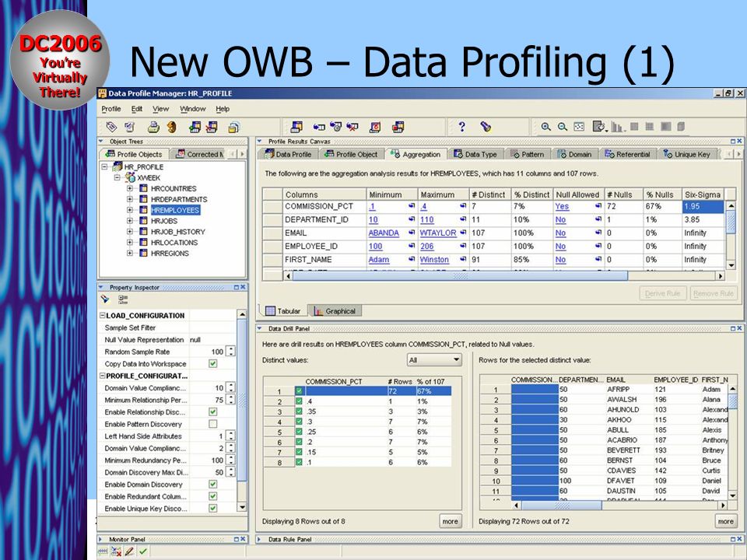
Task: Switch to the Data Type tab
Action: tap(475, 154)
